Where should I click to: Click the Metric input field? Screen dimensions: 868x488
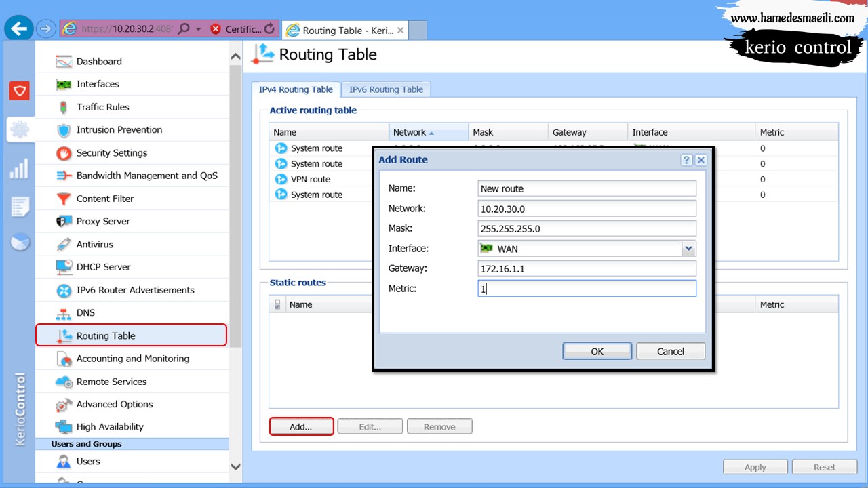click(587, 289)
